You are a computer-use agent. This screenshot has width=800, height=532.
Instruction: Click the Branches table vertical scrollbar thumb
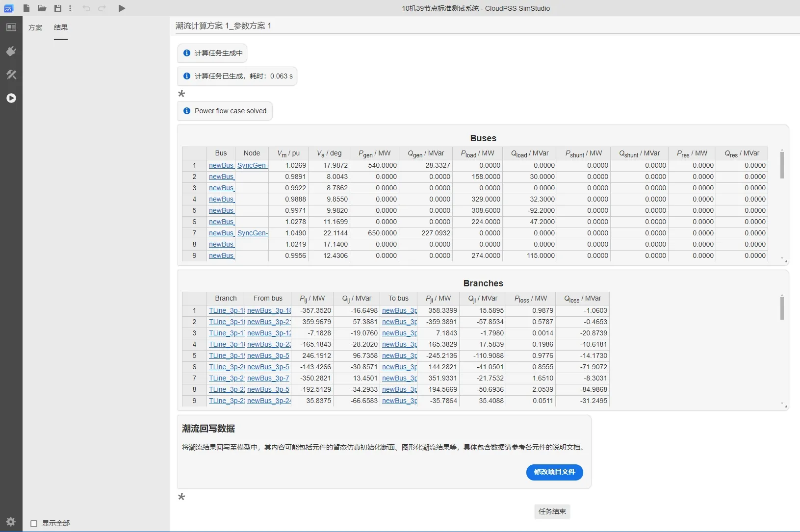(782, 309)
